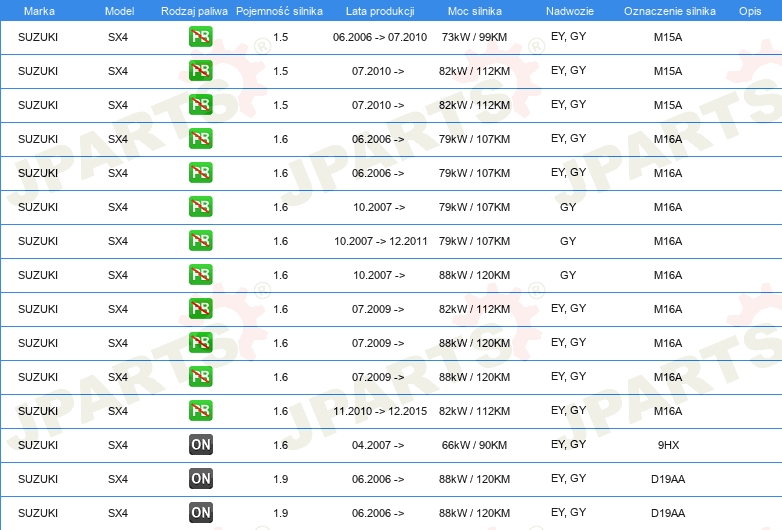This screenshot has height=530, width=782.
Task: Sort by the Rodzaj paliwa header
Action: 194,10
